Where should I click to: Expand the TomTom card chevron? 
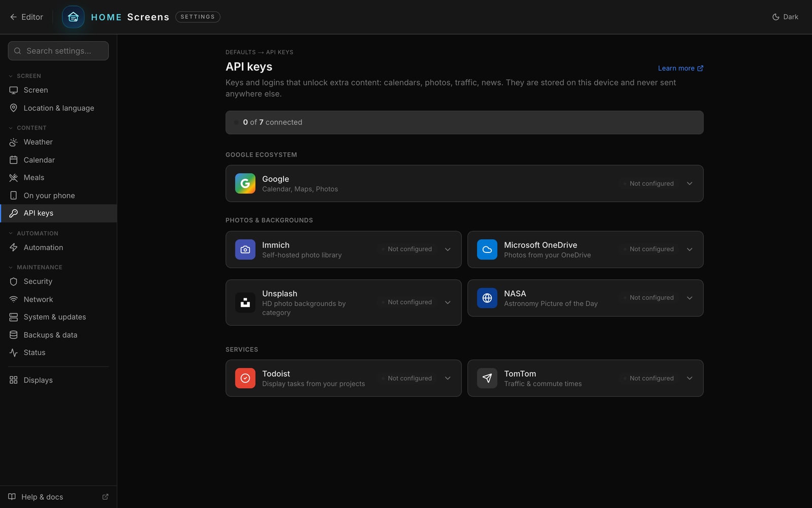coord(690,378)
